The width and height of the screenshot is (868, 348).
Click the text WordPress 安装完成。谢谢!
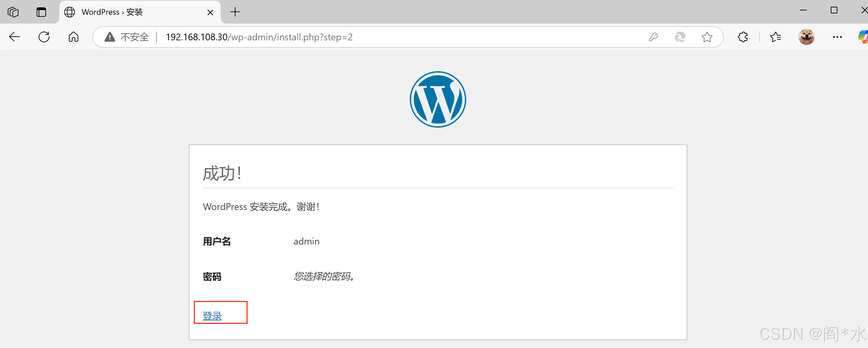[x=261, y=207]
